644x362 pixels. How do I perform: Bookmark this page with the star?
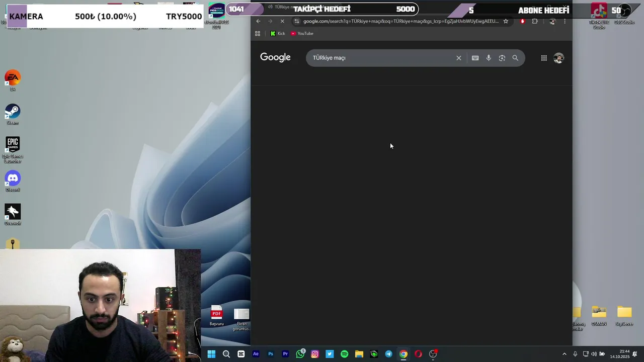point(506,21)
